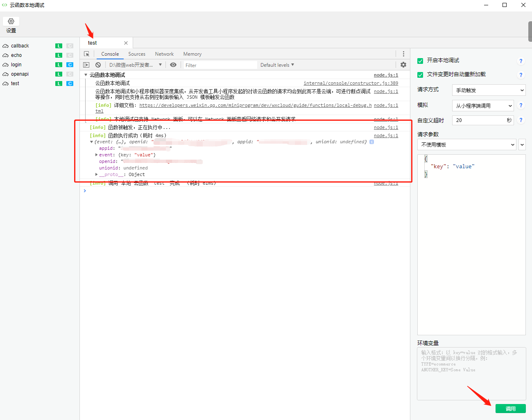This screenshot has height=420, width=532.
Task: Click the eye live expression icon
Action: click(x=173, y=65)
